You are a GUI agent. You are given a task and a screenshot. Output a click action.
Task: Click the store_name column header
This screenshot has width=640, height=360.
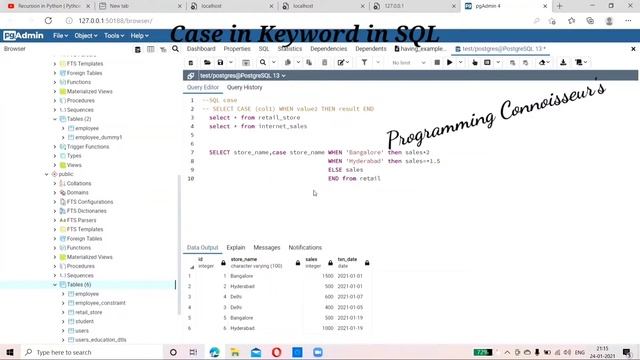264,262
